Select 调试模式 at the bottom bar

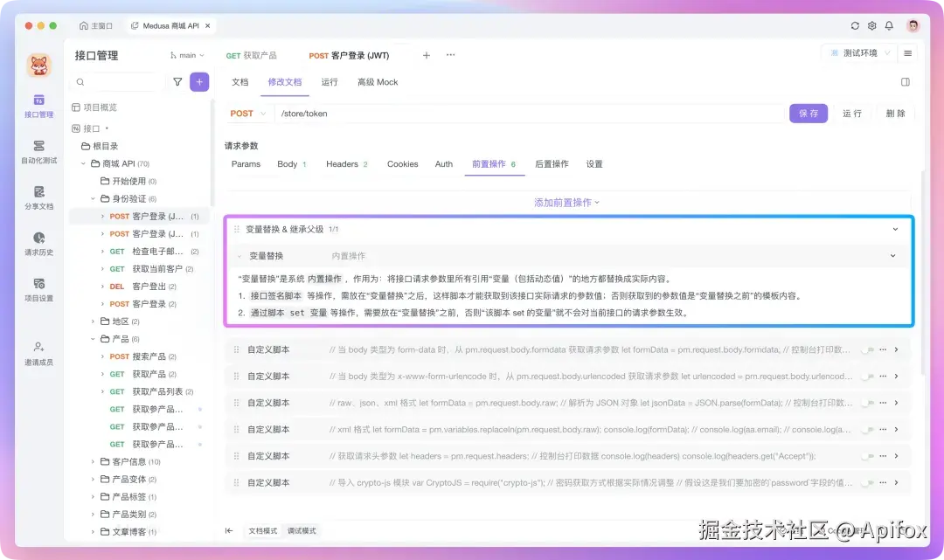[x=301, y=529]
